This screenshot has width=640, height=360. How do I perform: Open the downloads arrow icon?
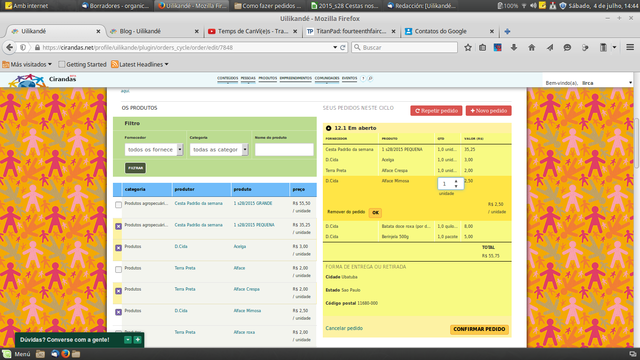pyautogui.click(x=514, y=47)
